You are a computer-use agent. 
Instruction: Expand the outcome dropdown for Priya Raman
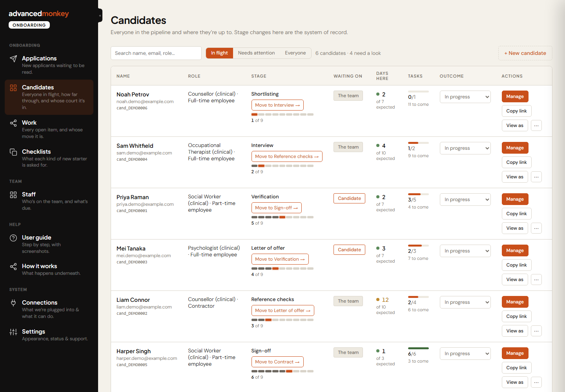(465, 200)
